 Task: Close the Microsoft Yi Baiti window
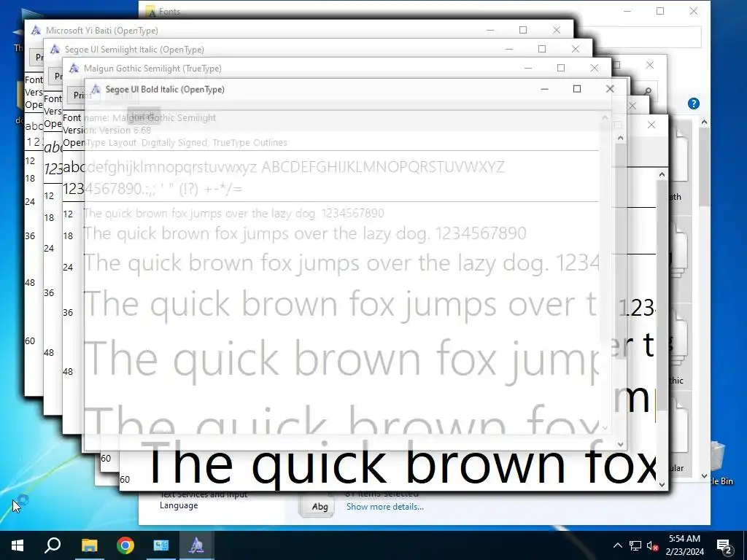557,30
